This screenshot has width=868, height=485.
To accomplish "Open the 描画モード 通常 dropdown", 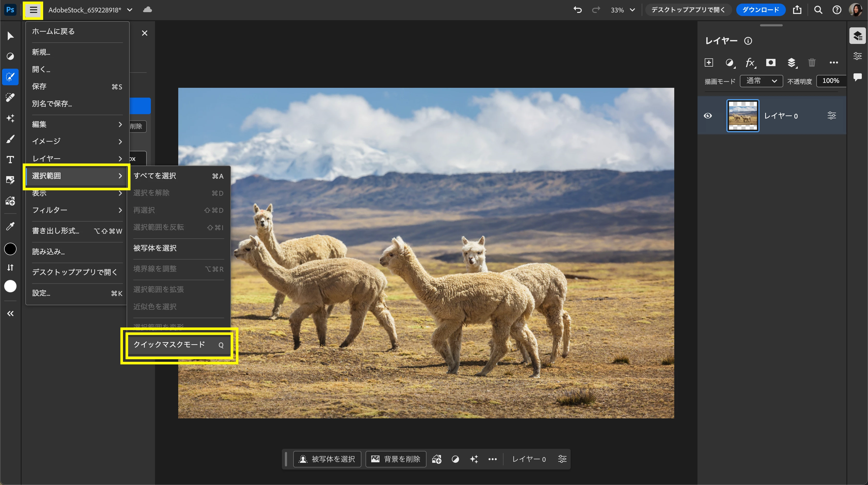I will tap(761, 81).
